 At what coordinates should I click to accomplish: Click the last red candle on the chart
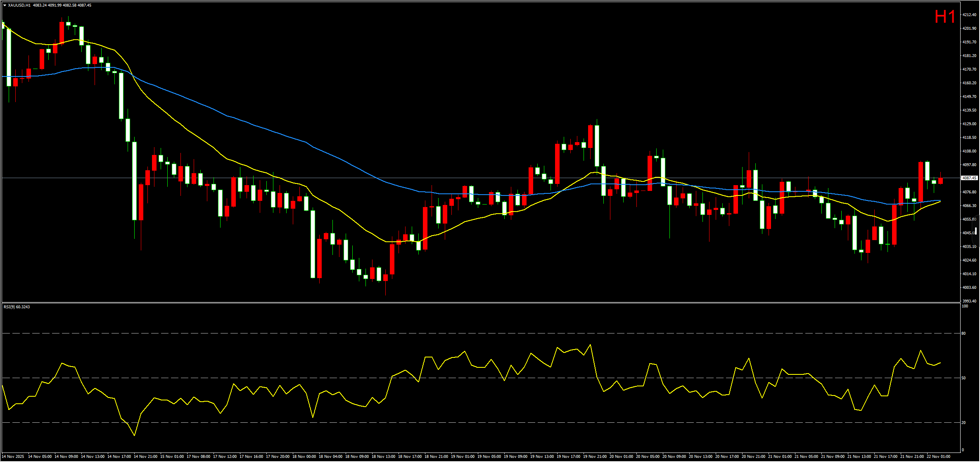point(940,181)
